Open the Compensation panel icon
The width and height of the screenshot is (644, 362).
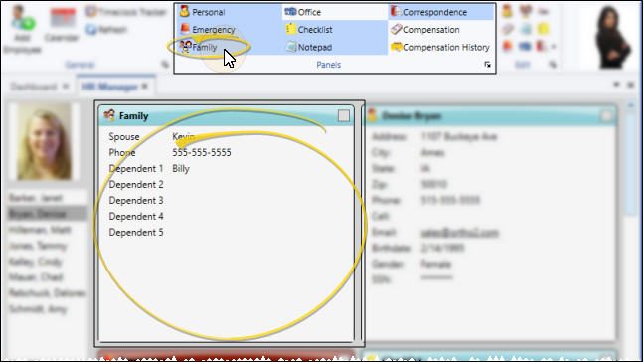point(396,29)
